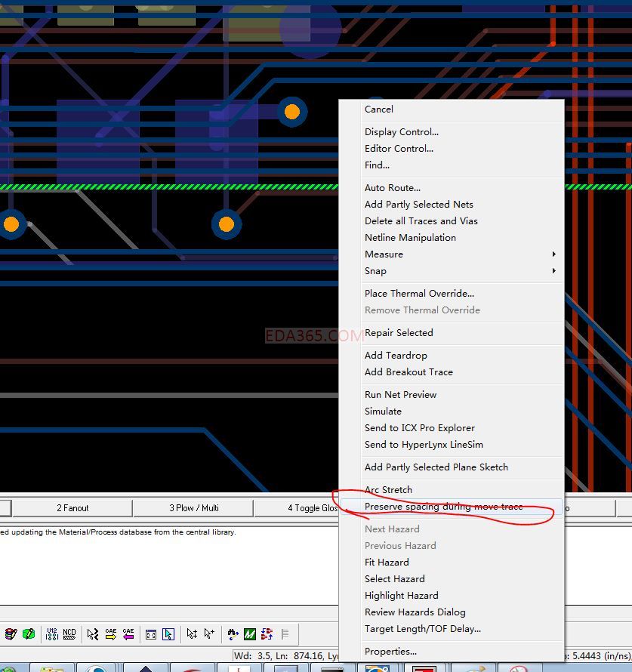632x672 pixels.
Task: Toggle Arc Stretch in the context menu
Action: pos(388,490)
